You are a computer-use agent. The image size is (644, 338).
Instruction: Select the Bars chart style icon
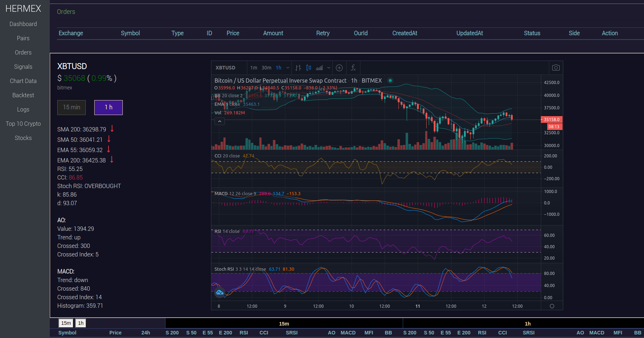tap(298, 68)
